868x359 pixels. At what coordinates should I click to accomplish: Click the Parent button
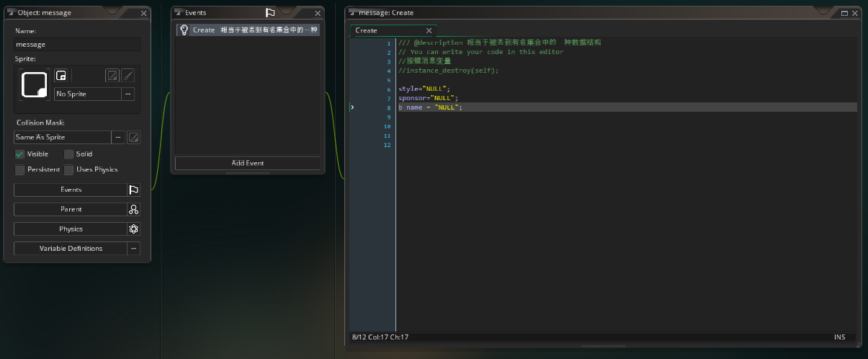(71, 209)
